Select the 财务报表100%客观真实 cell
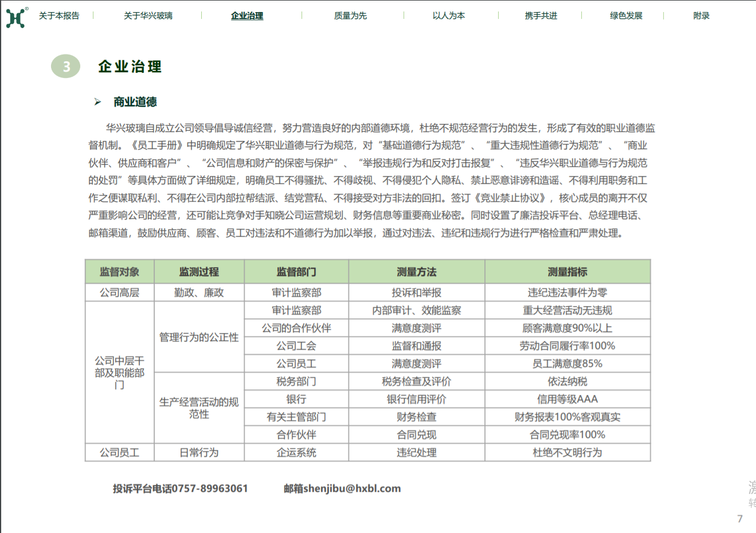The width and height of the screenshot is (756, 533). pos(567,417)
